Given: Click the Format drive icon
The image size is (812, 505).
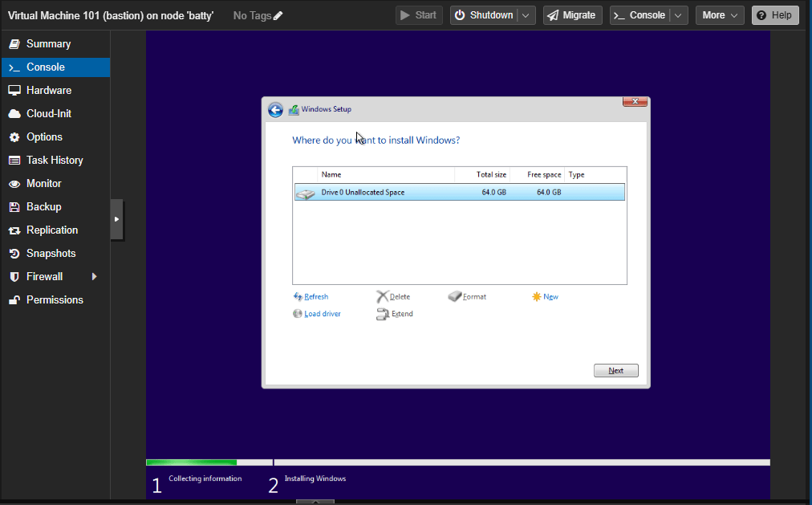Looking at the screenshot, I should [455, 297].
